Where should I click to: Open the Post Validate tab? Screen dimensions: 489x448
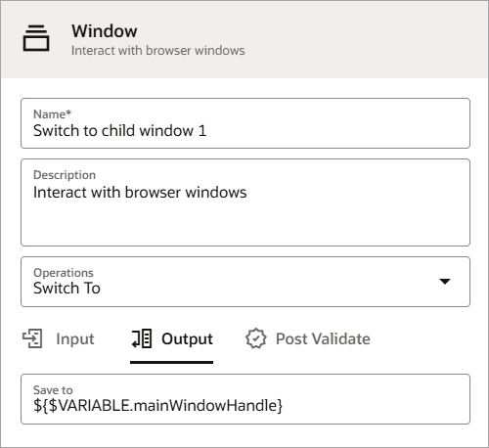pos(308,338)
